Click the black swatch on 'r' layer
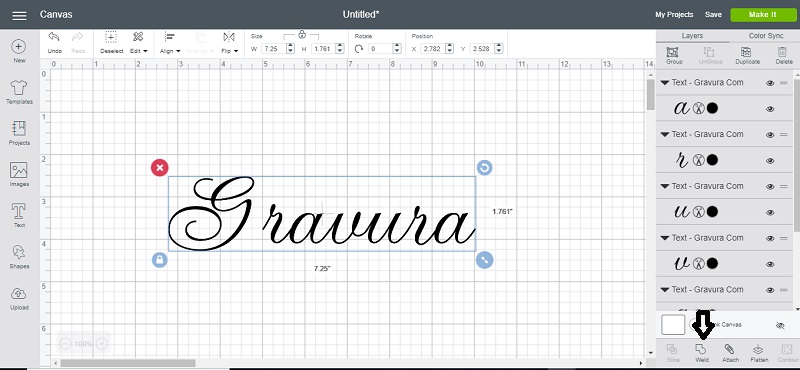 [x=713, y=160]
